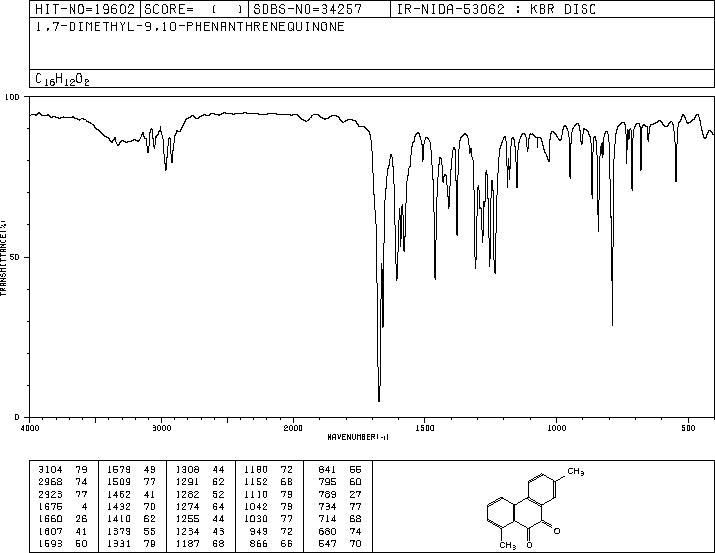The width and height of the screenshot is (715, 553).
Task: Click the strongest carbonyl peak minimum in spectrum
Action: coord(379,401)
